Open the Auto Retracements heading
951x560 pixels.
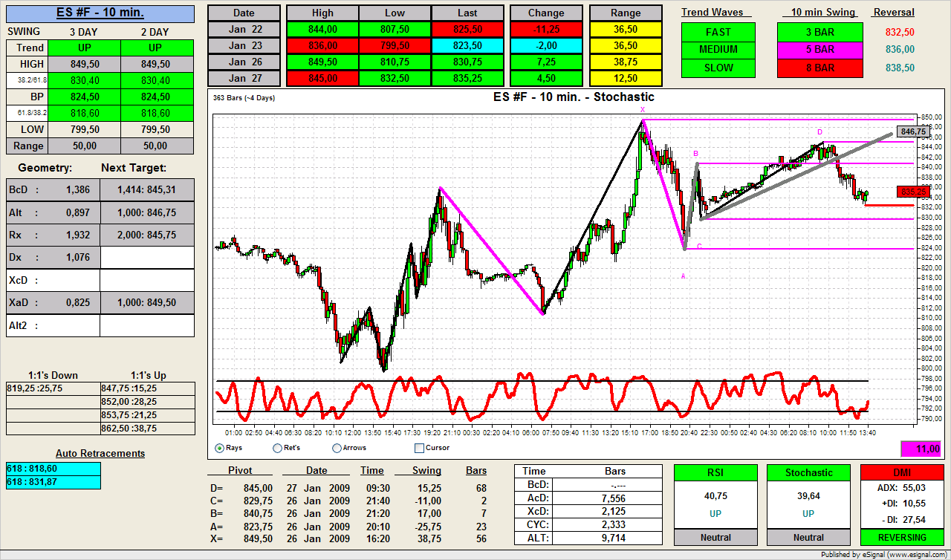click(100, 453)
